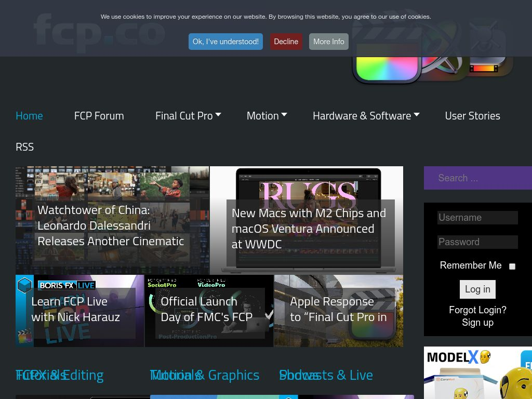The width and height of the screenshot is (532, 399).
Task: Expand the Motion dropdown menu
Action: click(x=267, y=116)
